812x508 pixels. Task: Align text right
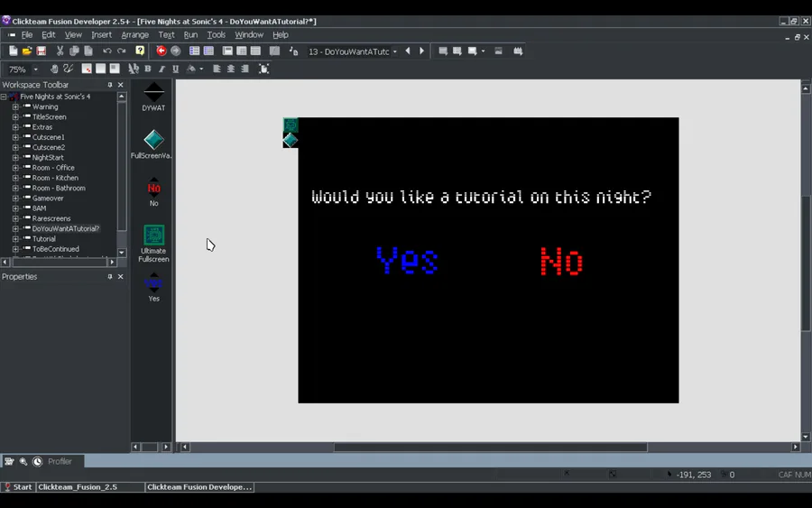point(245,69)
